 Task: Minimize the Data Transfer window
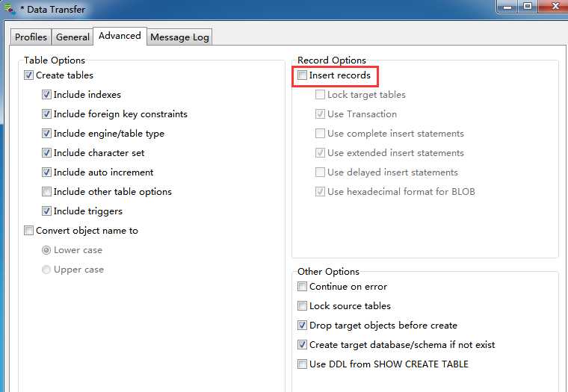[x=508, y=7]
